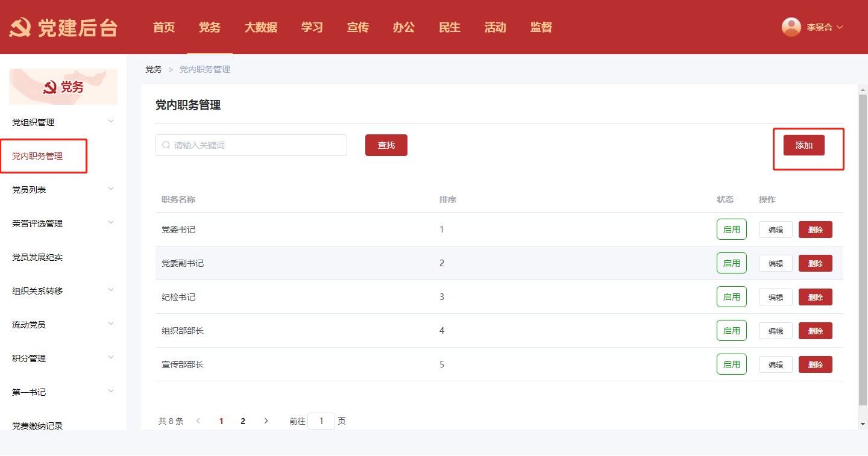Click the 党务 sidebar banner image

point(63,87)
